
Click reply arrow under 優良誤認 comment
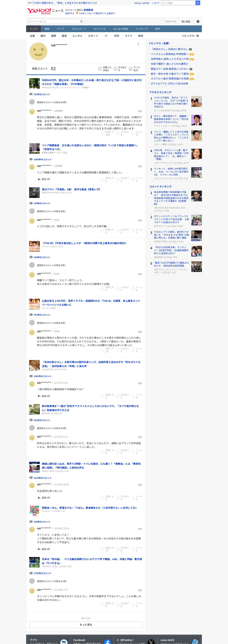point(39,396)
